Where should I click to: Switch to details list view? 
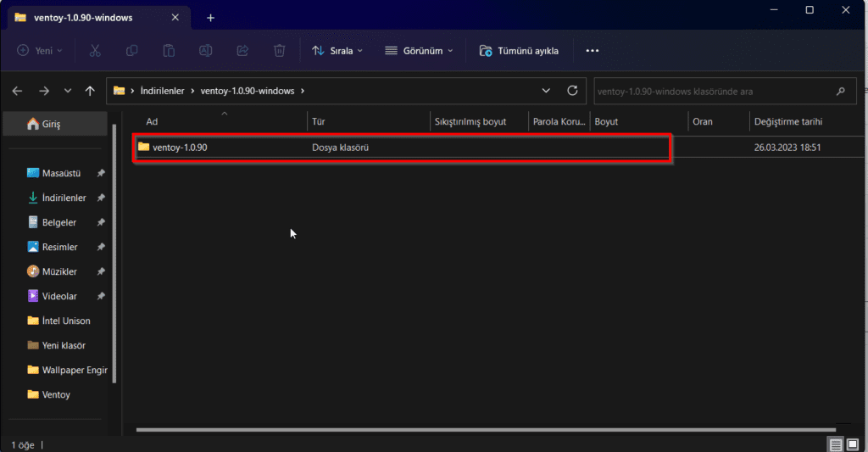click(x=836, y=444)
